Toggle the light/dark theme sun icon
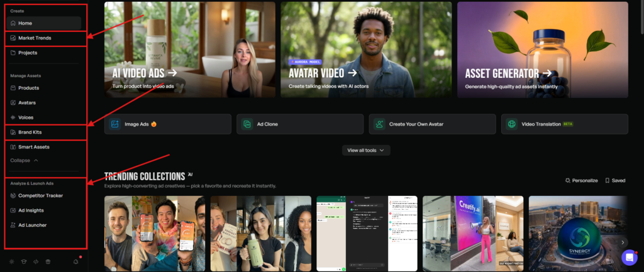The height and width of the screenshot is (272, 644). tap(11, 261)
